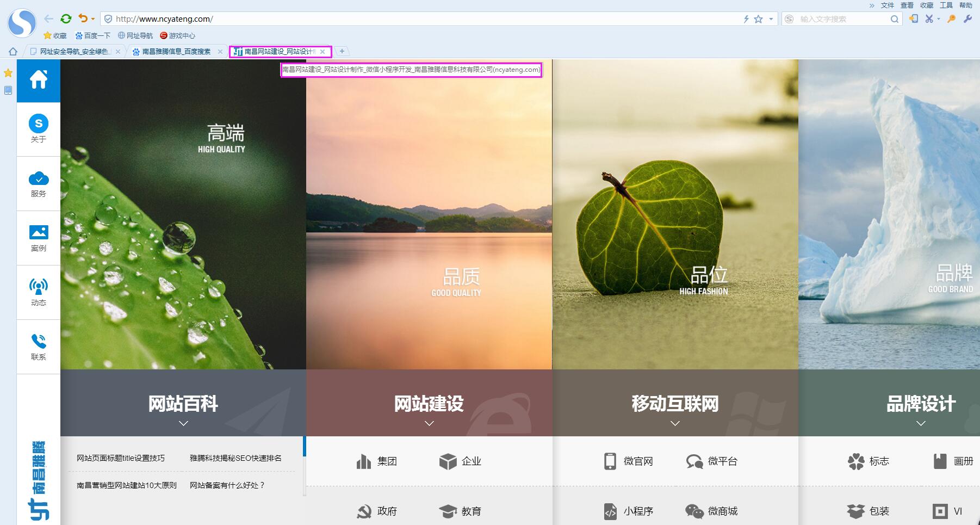980x525 pixels.
Task: Open the 网站备案有什么好处？ article link
Action: pos(227,485)
